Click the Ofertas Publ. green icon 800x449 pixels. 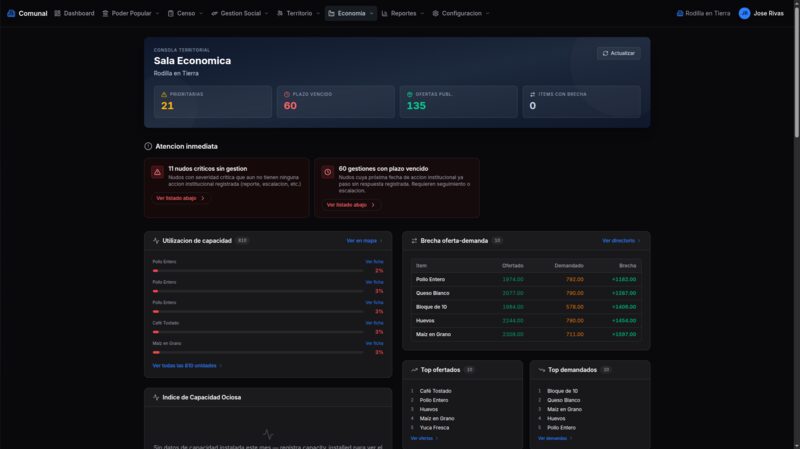point(410,94)
